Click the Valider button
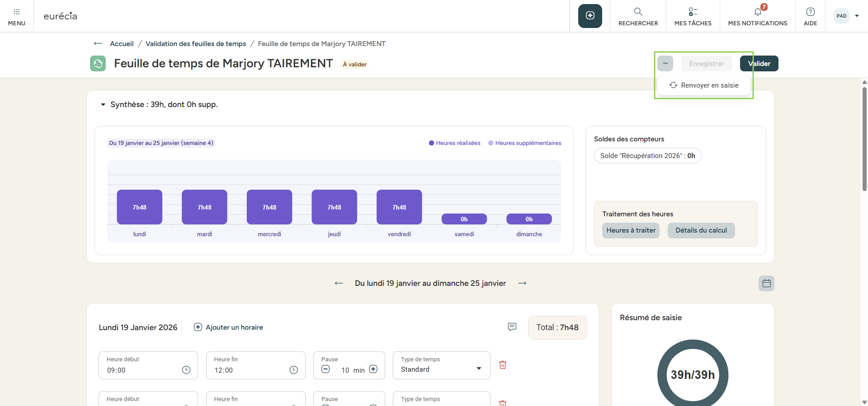 [x=759, y=64]
